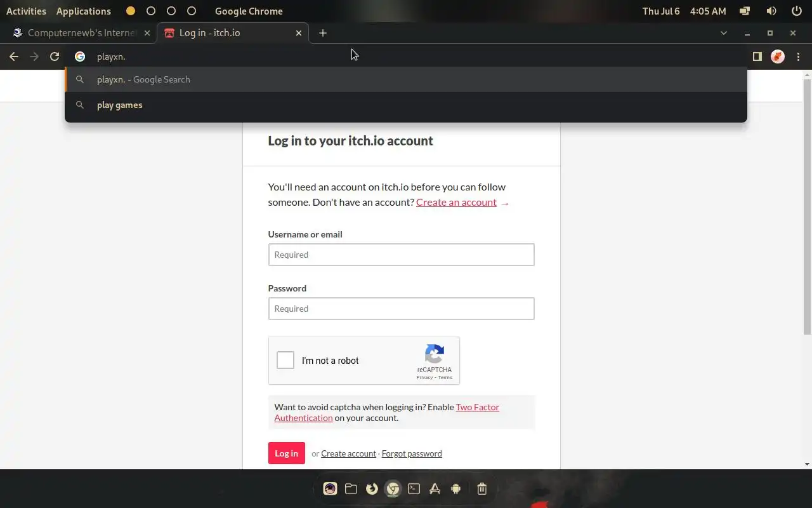Open the Terminal from the dock
812x508 pixels.
pos(414,488)
